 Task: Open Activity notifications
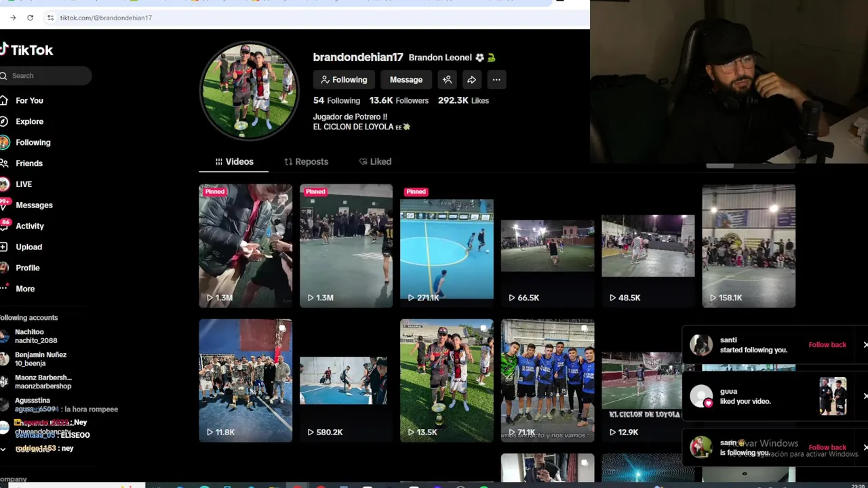29,226
